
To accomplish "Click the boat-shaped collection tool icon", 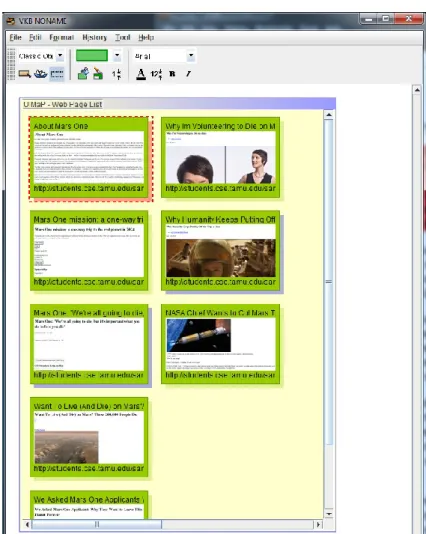I will tap(41, 74).
